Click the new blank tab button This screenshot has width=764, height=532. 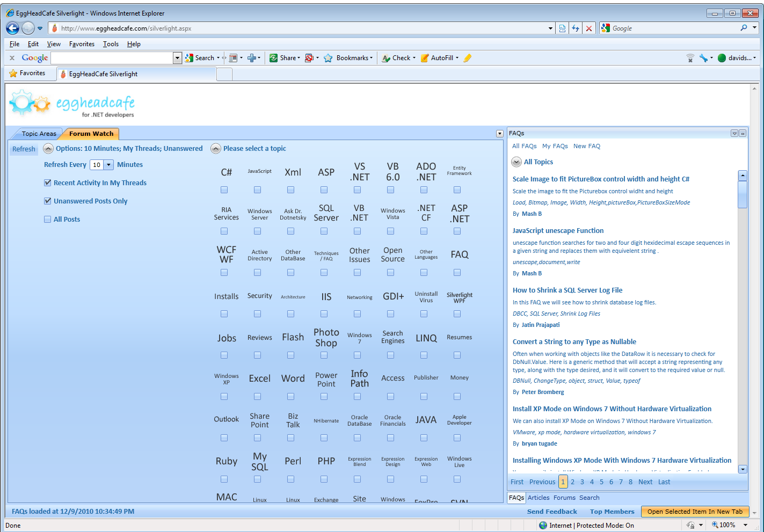tap(224, 74)
